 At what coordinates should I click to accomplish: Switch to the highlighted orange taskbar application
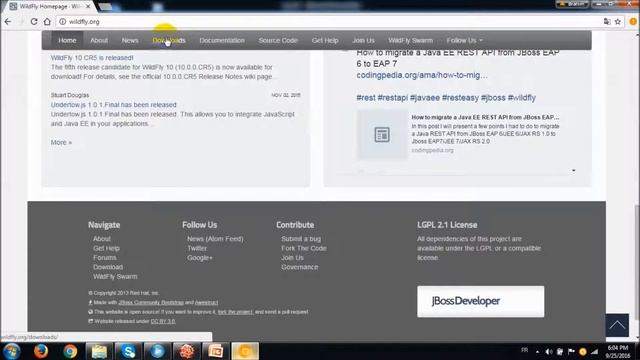245,351
